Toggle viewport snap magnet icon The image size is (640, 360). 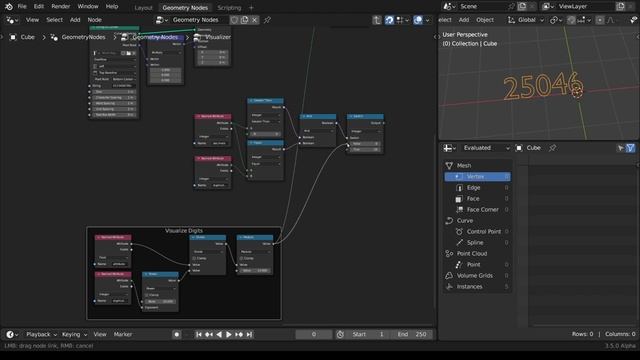coord(571,20)
